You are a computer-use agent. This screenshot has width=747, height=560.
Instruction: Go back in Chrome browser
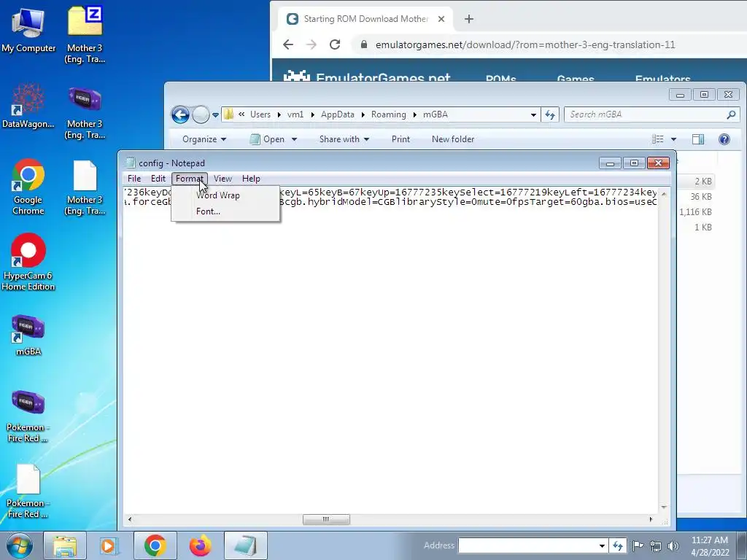[287, 44]
